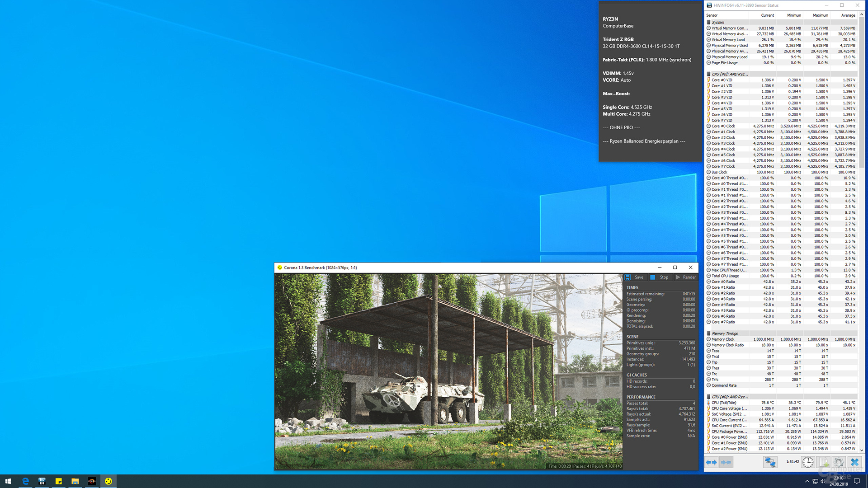Screen dimensions: 868x488
Task: Click HWiNFO expand-columns arrows icon
Action: tap(711, 462)
